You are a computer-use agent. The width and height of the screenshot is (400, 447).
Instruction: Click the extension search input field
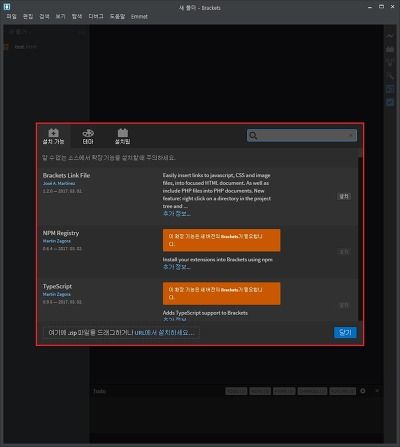tap(302, 135)
